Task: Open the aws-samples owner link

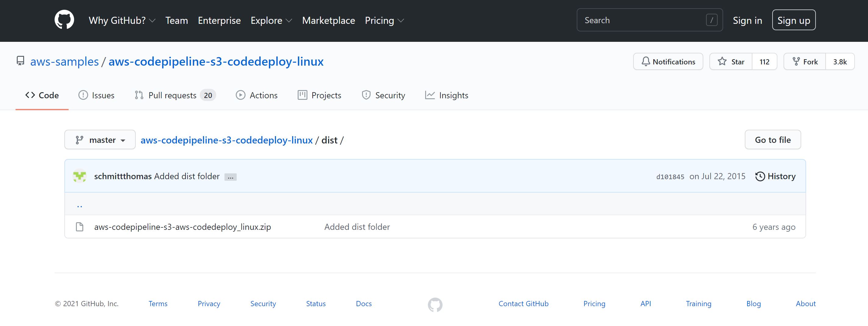Action: point(64,61)
